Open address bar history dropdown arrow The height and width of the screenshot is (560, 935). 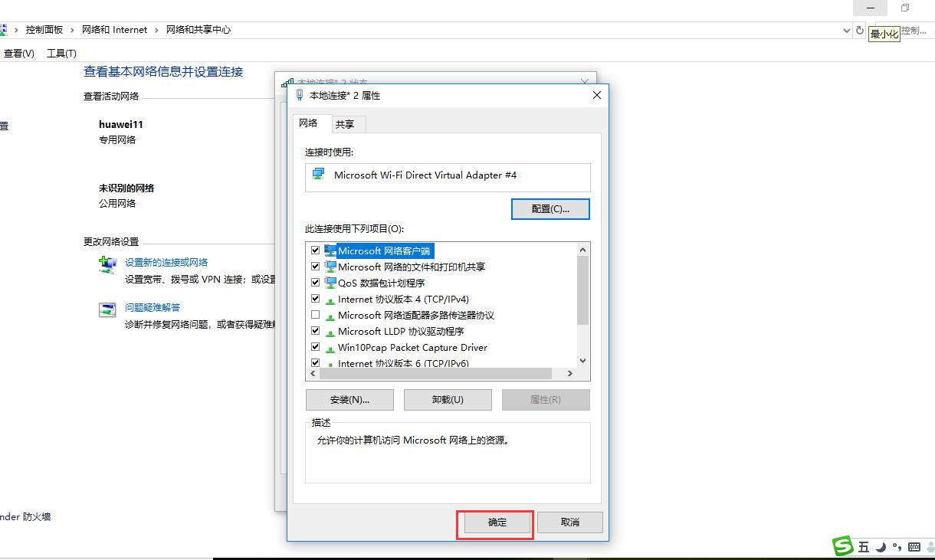coord(847,30)
